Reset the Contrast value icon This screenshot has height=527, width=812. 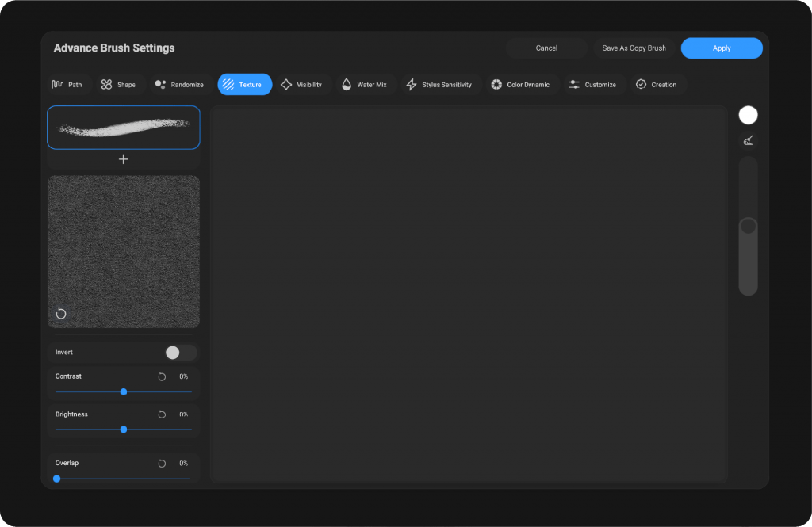tap(162, 377)
